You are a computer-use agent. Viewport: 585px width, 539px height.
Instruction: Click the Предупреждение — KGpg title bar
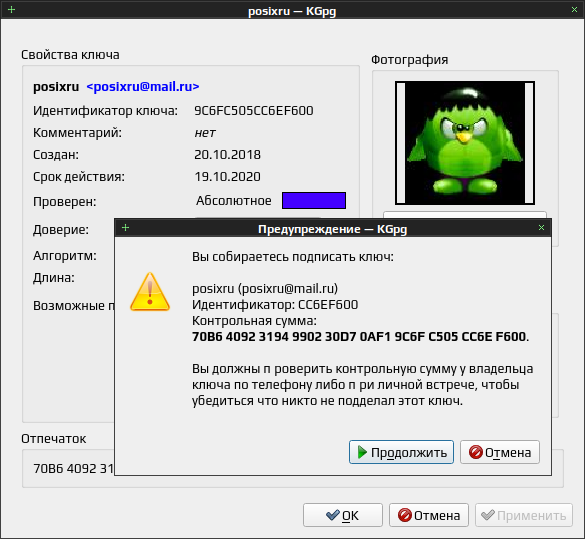coord(332,228)
